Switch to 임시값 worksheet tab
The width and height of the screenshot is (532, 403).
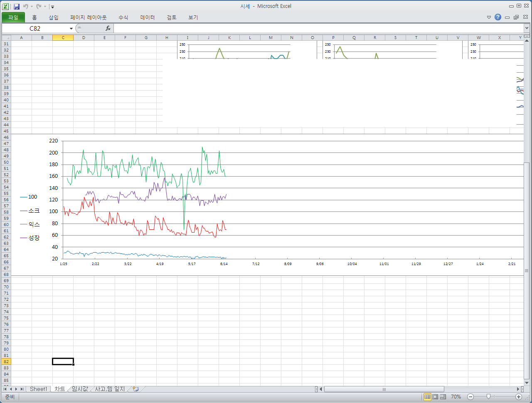tap(80, 389)
